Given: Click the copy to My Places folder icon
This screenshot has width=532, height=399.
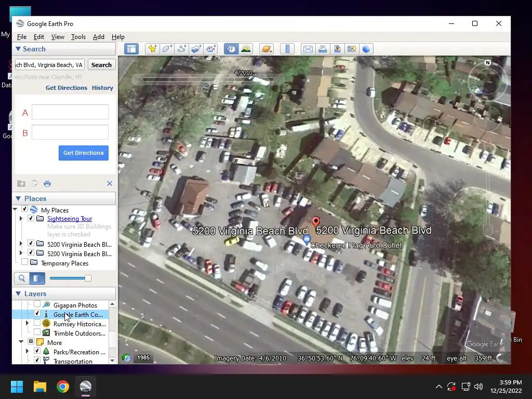Looking at the screenshot, I should (x=21, y=183).
